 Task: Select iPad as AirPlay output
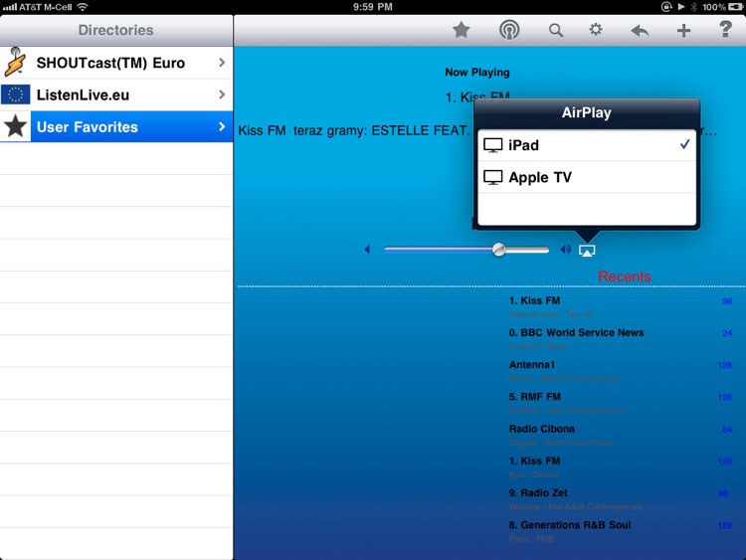click(x=587, y=145)
